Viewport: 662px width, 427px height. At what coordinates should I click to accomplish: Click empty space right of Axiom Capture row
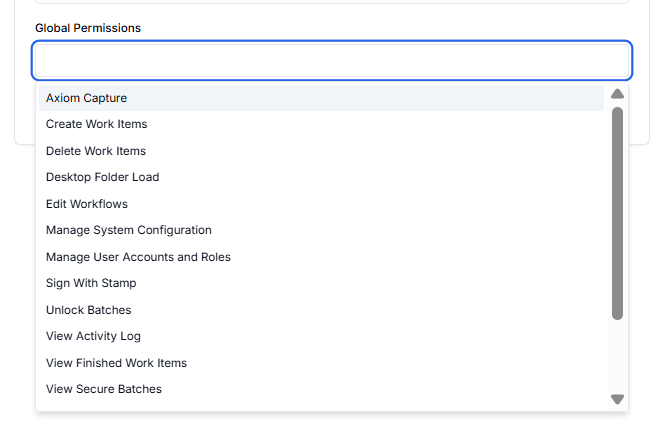(x=365, y=98)
